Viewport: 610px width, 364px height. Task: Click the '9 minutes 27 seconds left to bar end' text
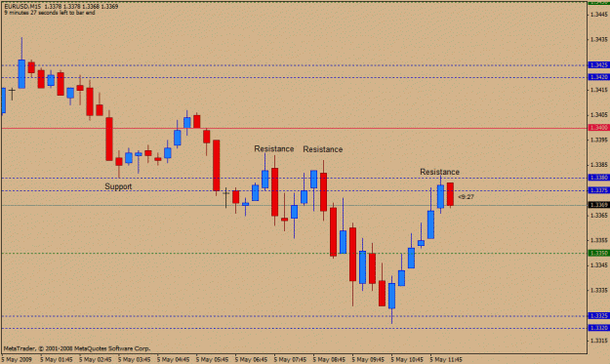[50, 13]
